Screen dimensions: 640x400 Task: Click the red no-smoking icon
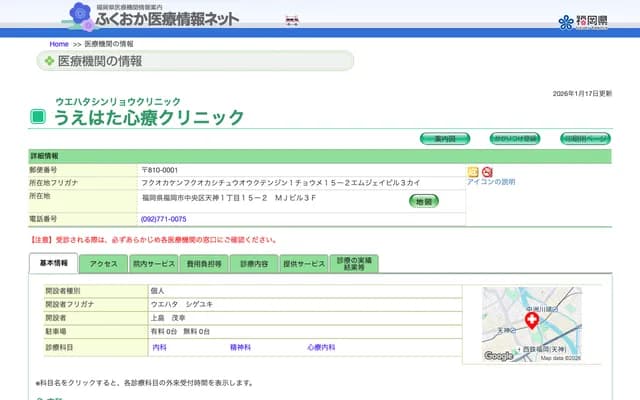487,172
